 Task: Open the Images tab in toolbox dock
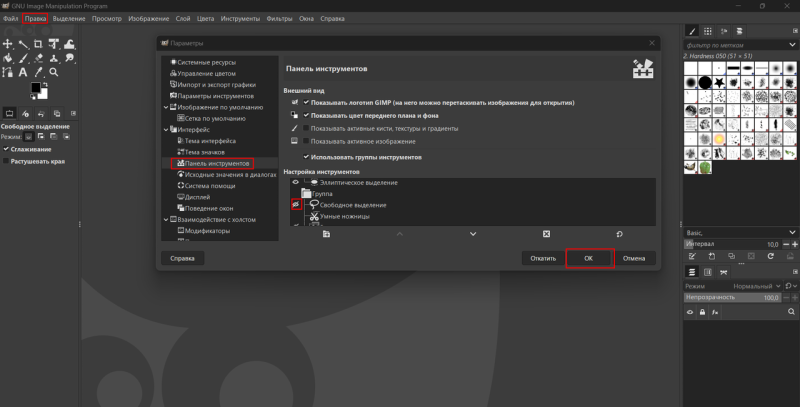pyautogui.click(x=57, y=113)
